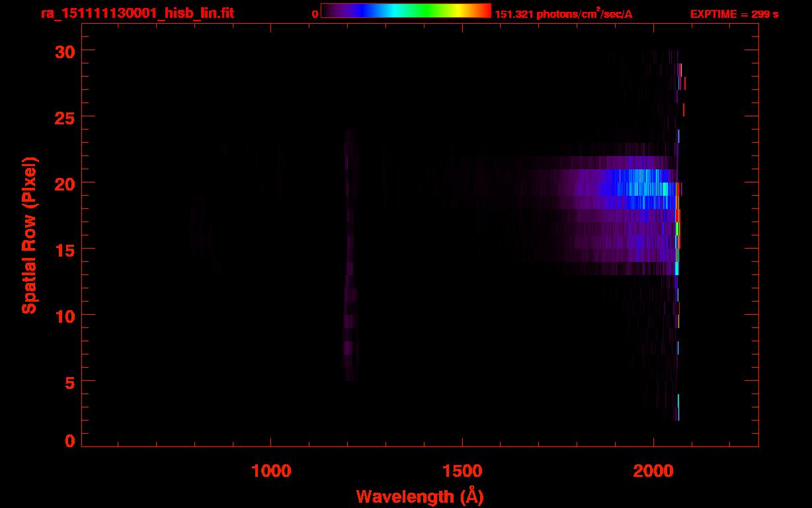The height and width of the screenshot is (508, 812).
Task: Click the purple vertical emission line near 1200 Å
Action: point(350,255)
